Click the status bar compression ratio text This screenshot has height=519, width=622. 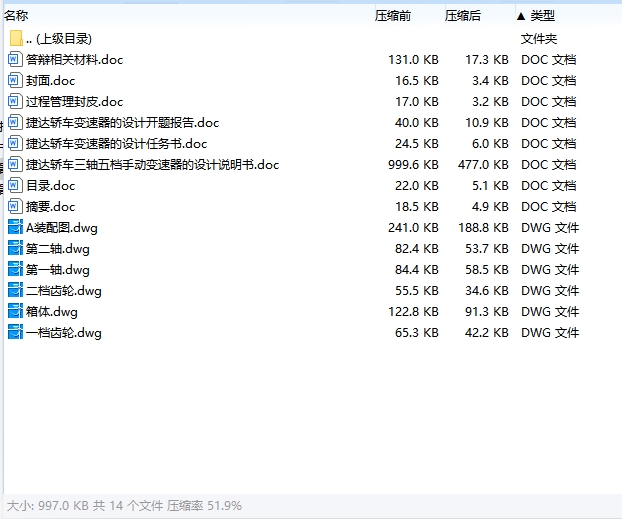(204, 506)
